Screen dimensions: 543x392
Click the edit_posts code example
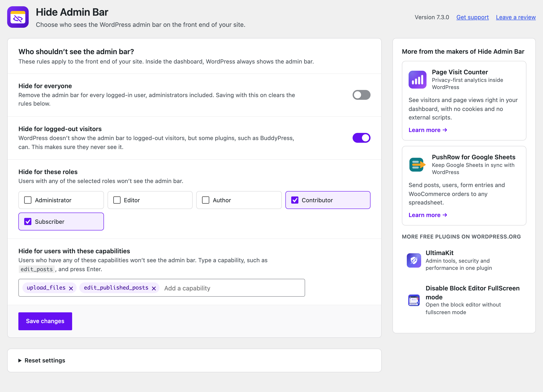37,269
